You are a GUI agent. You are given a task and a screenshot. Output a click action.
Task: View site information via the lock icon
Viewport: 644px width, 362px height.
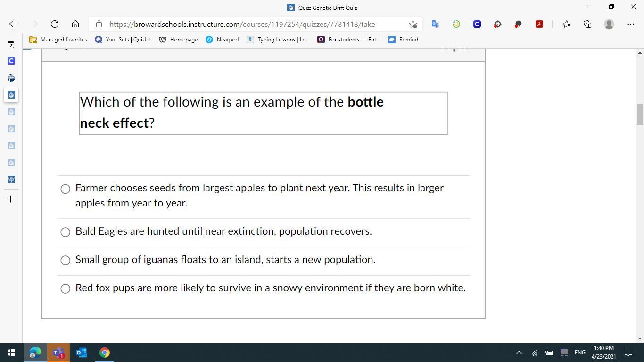coord(99,24)
